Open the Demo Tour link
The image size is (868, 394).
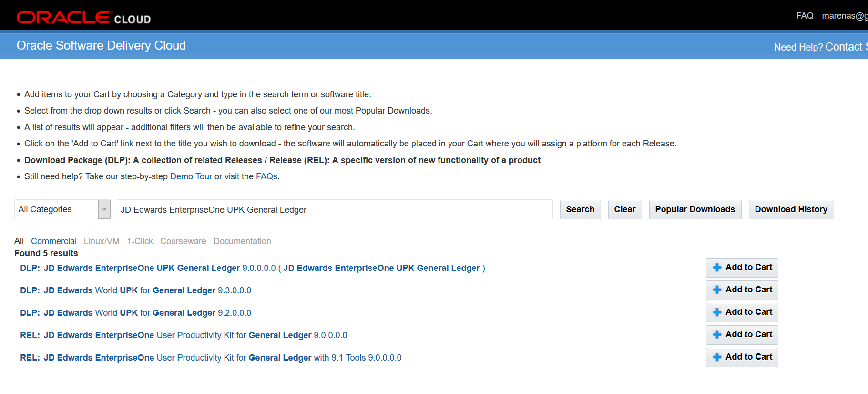pyautogui.click(x=191, y=176)
